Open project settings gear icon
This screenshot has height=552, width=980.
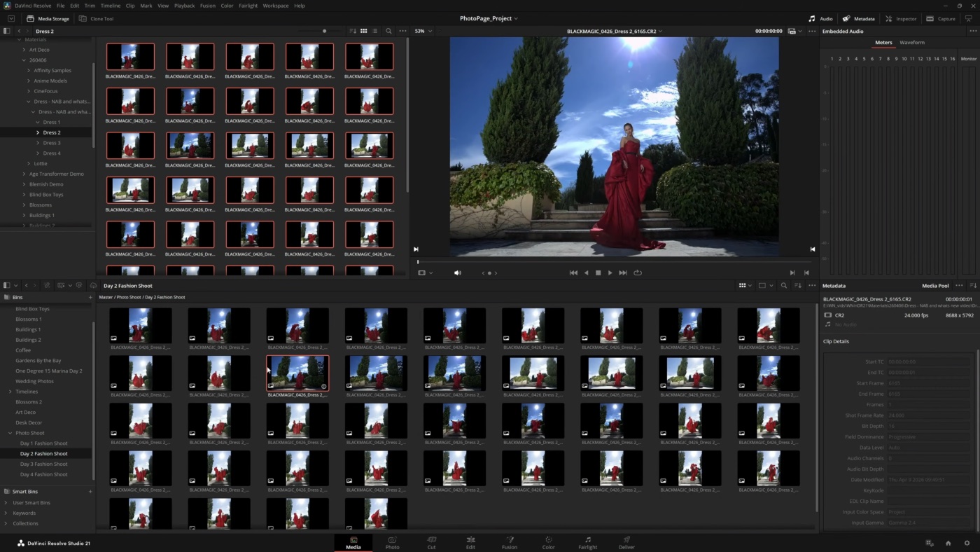point(967,543)
